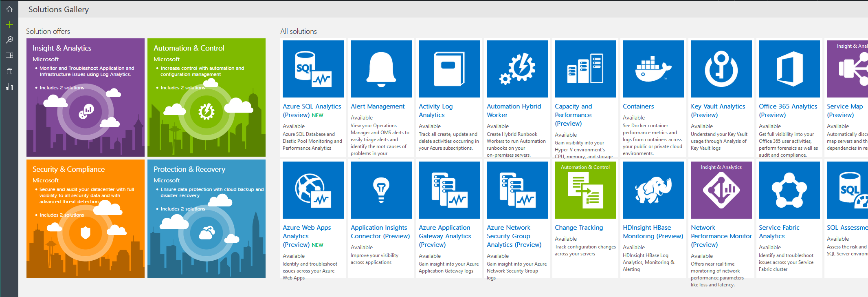Select Application Insights Connector lightbulb icon
The image size is (868, 297).
click(381, 190)
